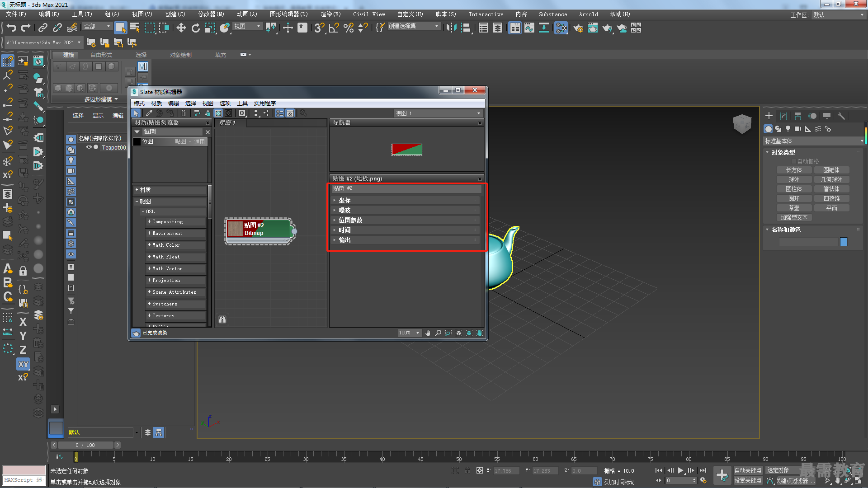Click the Mirror tool icon
Viewport: 868px width, 488px height.
[451, 28]
